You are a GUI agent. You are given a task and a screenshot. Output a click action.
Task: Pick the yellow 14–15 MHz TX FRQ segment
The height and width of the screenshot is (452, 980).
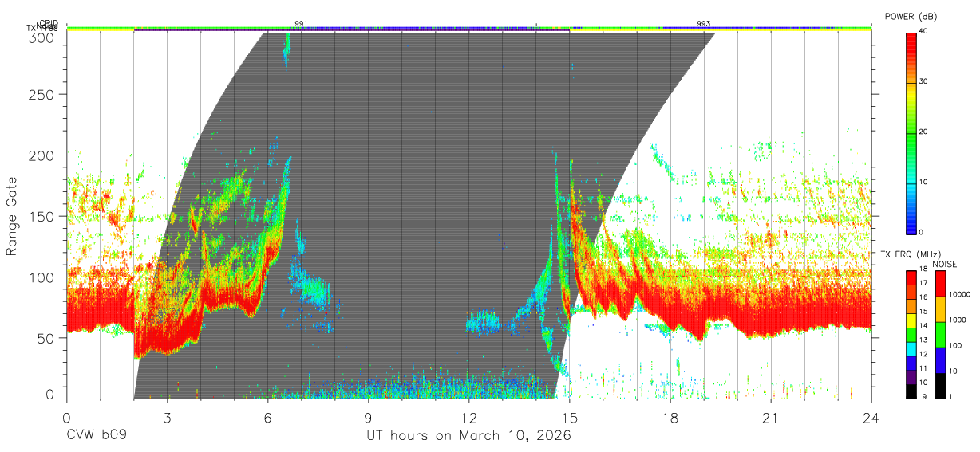[911, 320]
